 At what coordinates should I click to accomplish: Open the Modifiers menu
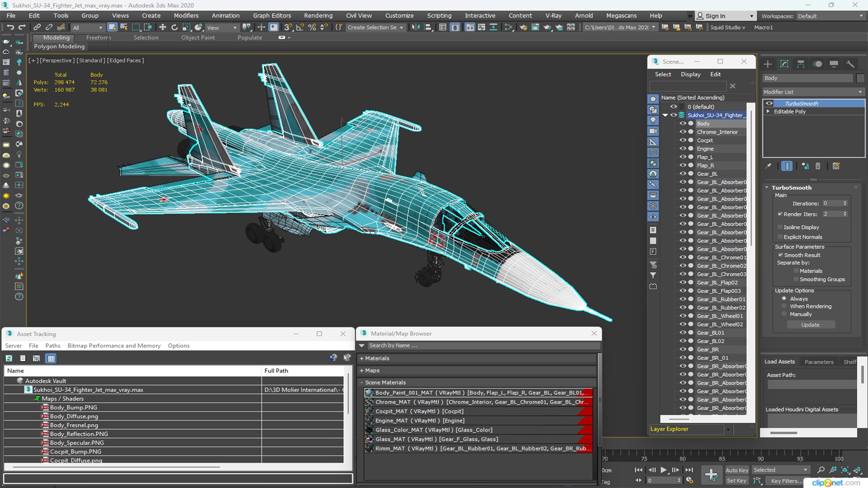point(186,15)
